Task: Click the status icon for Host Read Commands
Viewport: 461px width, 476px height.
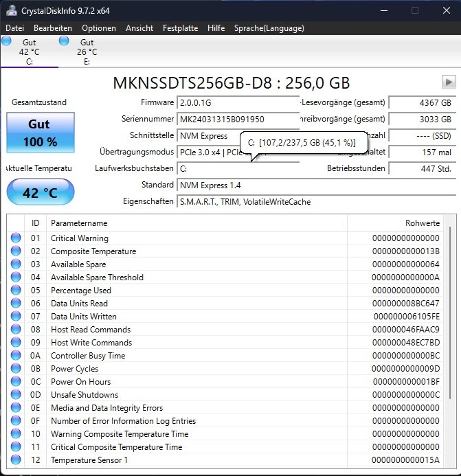Action: click(x=16, y=329)
